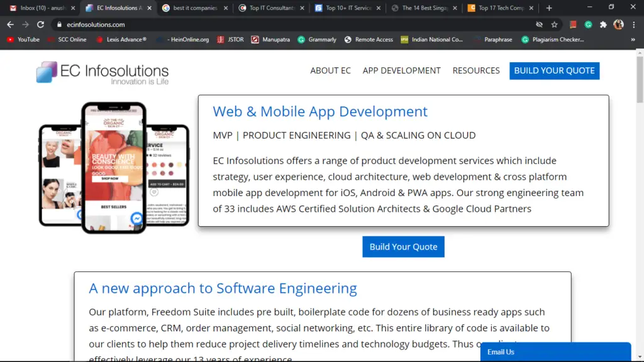644x362 pixels.
Task: Open the HeinOnline.org bookmark
Action: (183, 40)
